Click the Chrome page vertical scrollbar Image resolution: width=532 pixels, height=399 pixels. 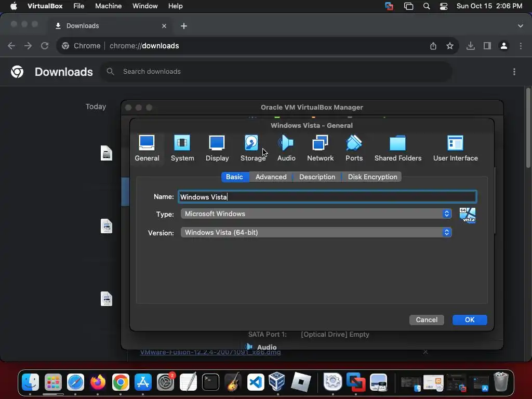point(528,128)
